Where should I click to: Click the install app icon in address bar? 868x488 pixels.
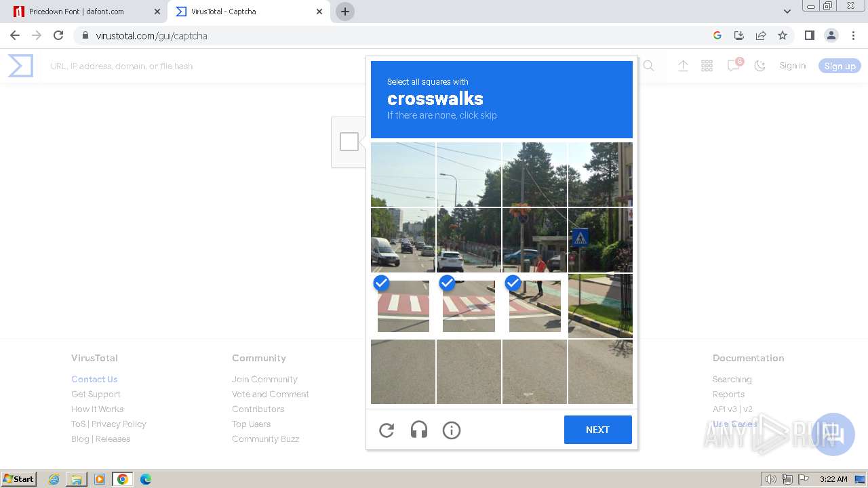(739, 35)
